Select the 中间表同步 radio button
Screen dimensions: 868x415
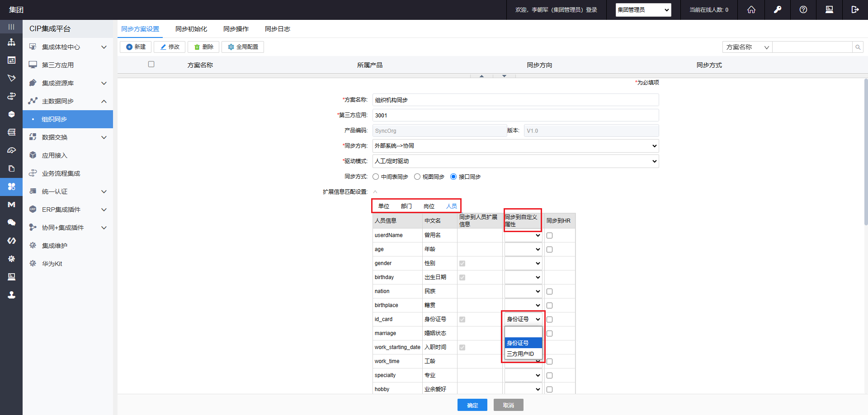(376, 177)
